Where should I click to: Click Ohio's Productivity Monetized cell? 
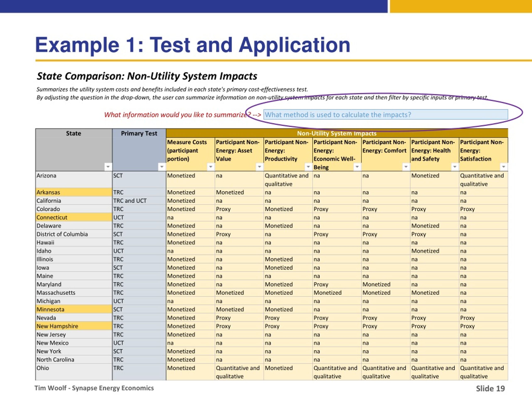click(x=288, y=372)
